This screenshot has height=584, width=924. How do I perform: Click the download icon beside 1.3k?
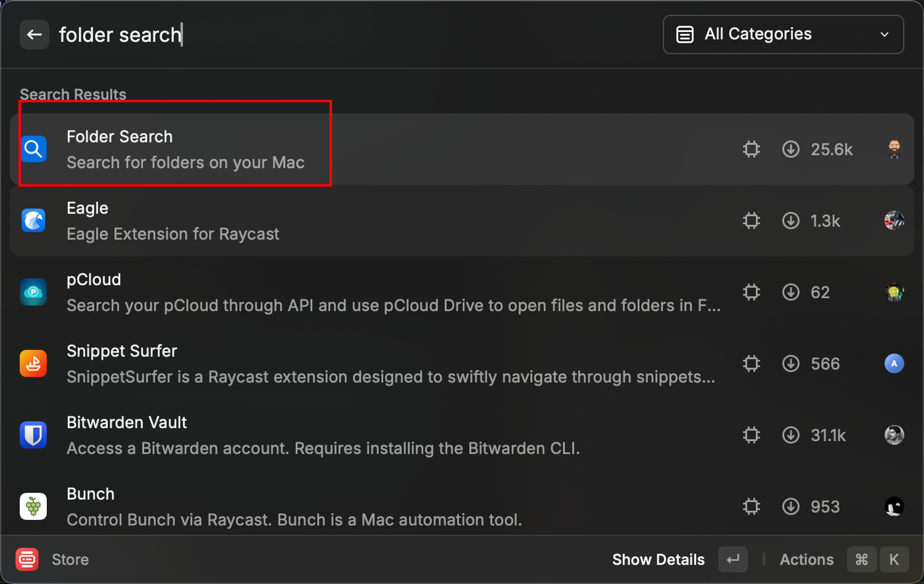[x=791, y=221]
